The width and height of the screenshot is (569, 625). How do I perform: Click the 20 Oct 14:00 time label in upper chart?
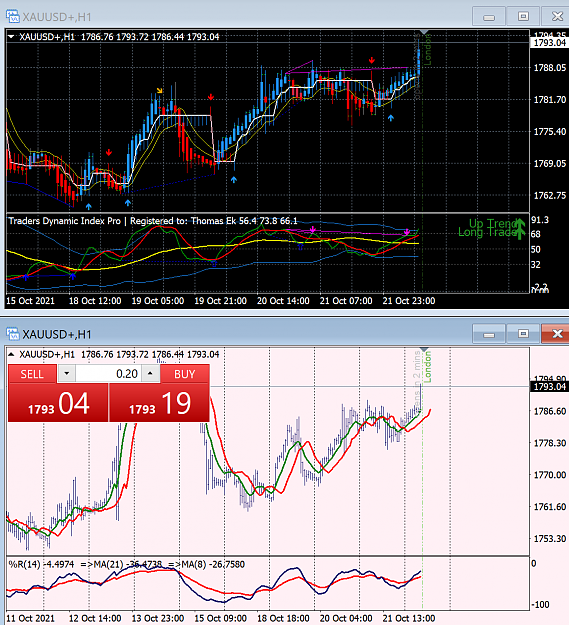[283, 301]
